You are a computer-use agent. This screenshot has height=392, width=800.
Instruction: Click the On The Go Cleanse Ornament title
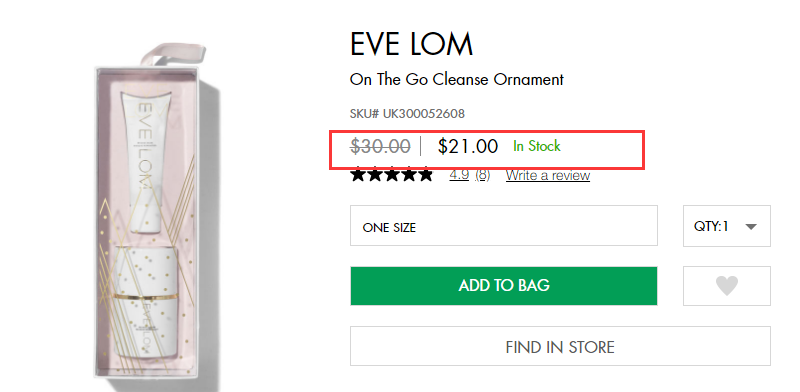click(x=457, y=80)
